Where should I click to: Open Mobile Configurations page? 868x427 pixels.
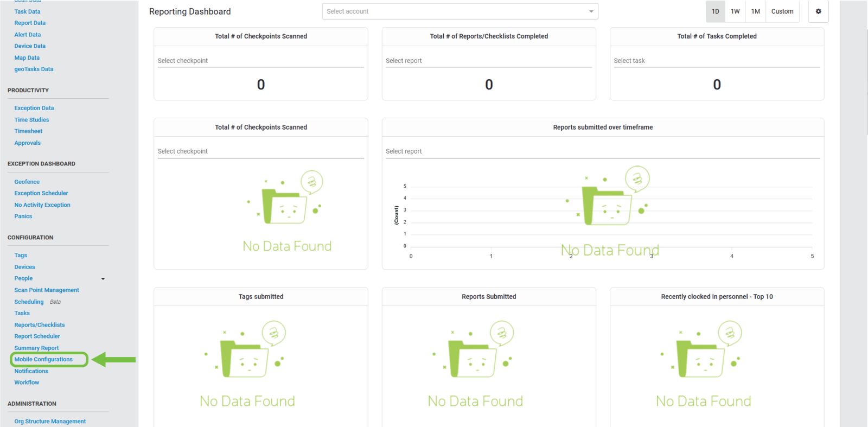43,360
